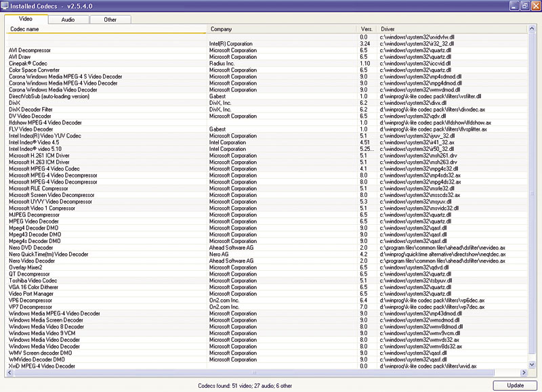
Task: Select the Microsoft RLE Compressor row
Action: [x=267, y=188]
